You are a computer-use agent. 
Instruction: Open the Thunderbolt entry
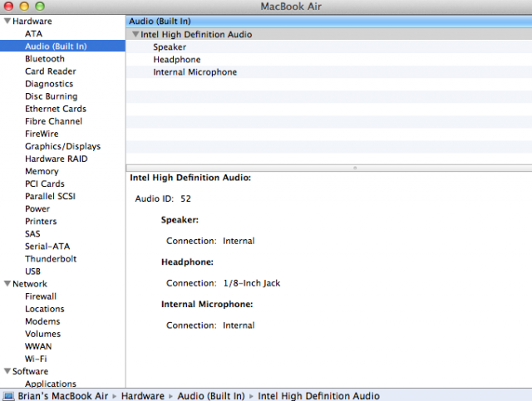pyautogui.click(x=51, y=259)
